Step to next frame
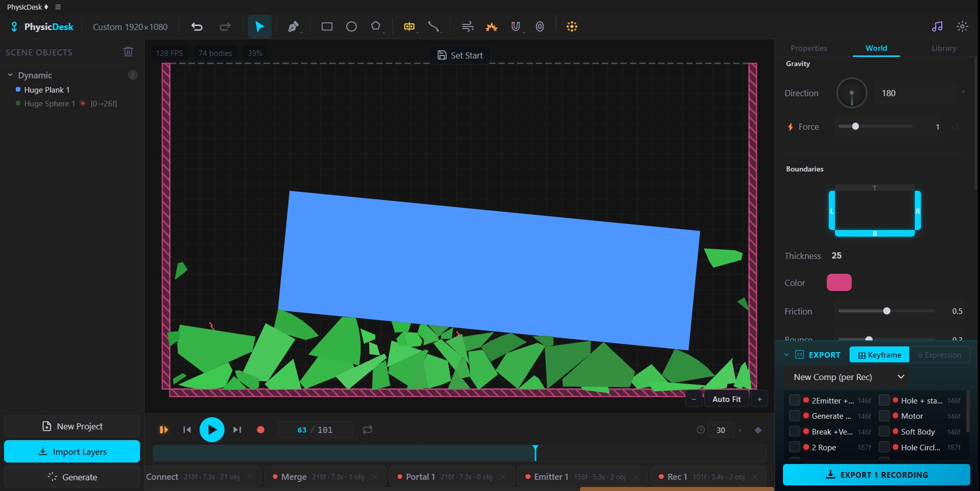Image resolution: width=980 pixels, height=491 pixels. click(237, 430)
